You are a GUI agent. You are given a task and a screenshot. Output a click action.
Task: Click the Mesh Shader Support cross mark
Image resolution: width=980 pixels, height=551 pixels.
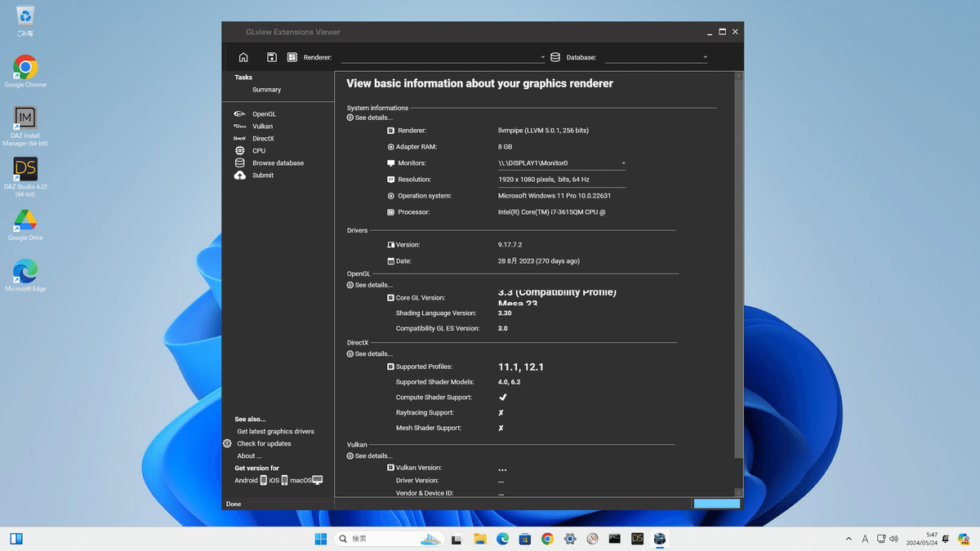[501, 428]
